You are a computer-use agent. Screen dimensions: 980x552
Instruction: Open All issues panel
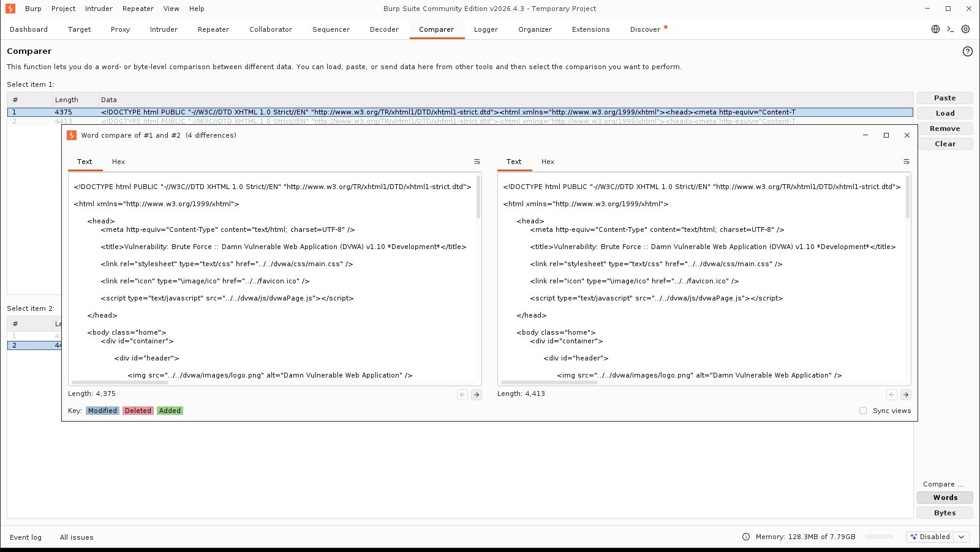[x=77, y=537]
